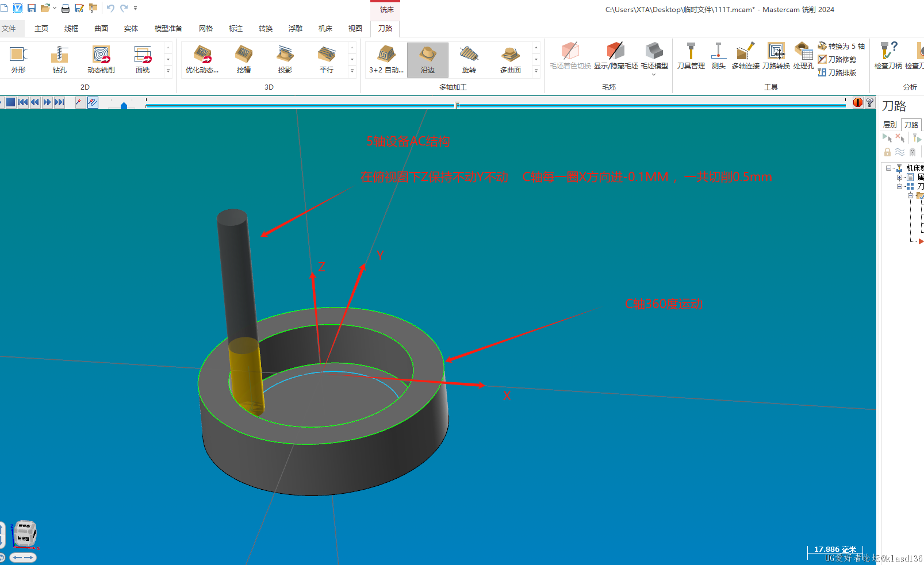The width and height of the screenshot is (924, 565).
Task: Expand the 多轴加工 multiaxis gallery
Action: [536, 71]
